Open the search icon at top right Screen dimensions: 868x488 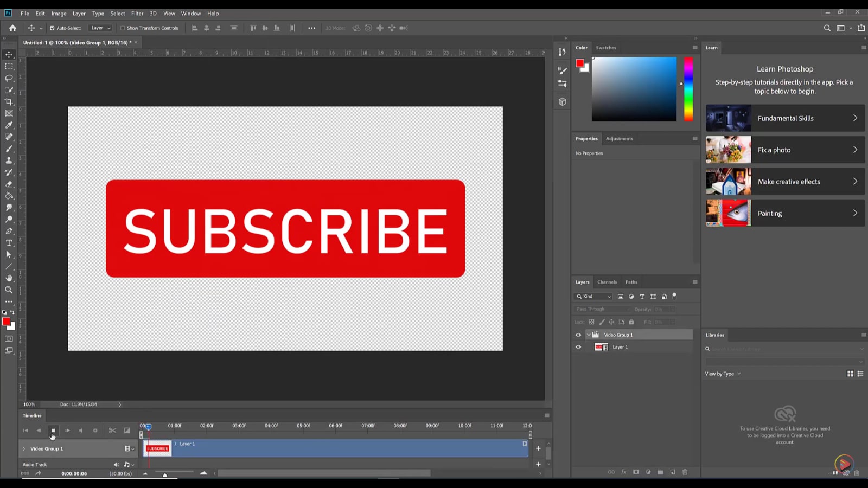pyautogui.click(x=827, y=28)
